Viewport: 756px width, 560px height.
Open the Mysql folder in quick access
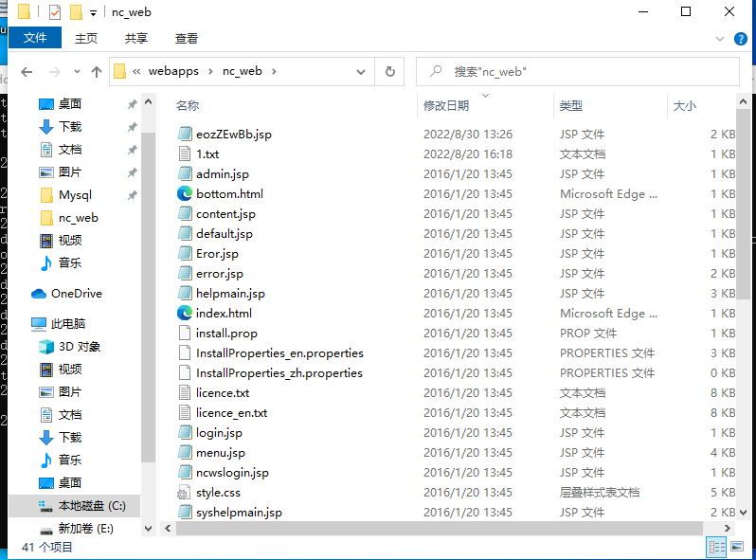coord(75,195)
